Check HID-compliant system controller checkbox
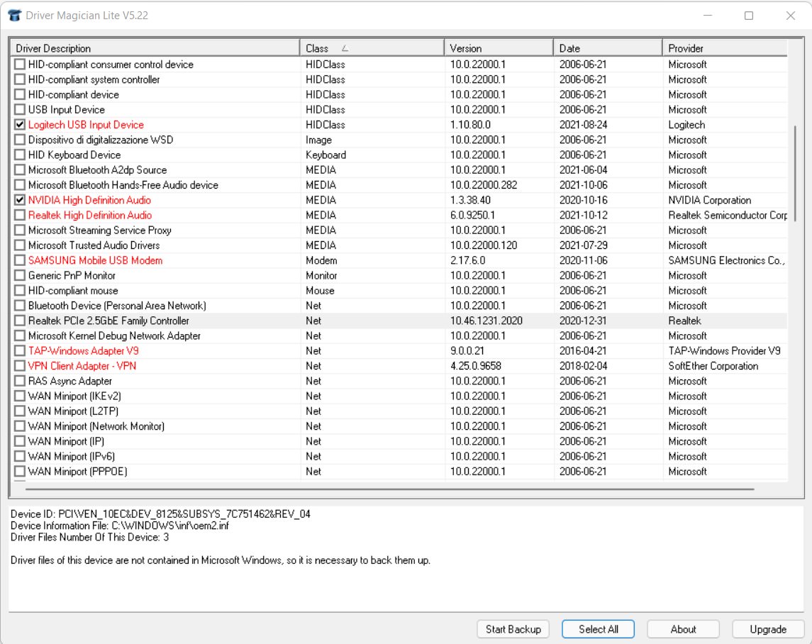The width and height of the screenshot is (812, 644). 20,79
